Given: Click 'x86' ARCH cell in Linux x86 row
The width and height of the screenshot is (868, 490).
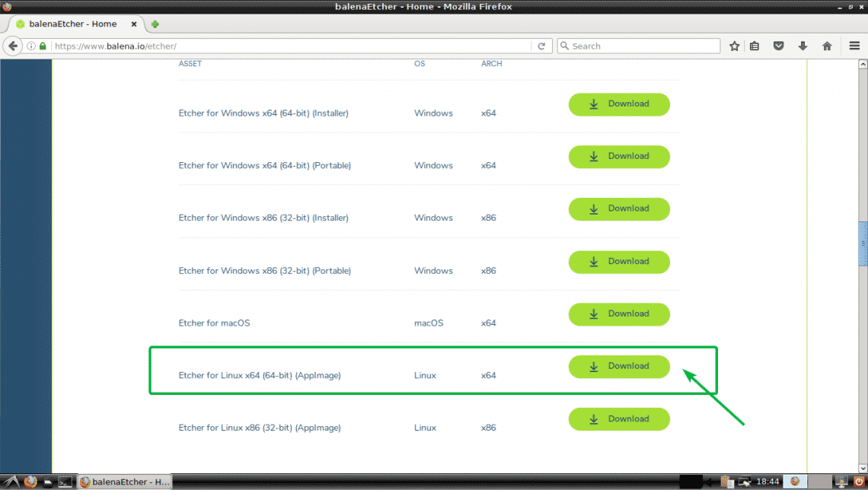Looking at the screenshot, I should point(488,428).
